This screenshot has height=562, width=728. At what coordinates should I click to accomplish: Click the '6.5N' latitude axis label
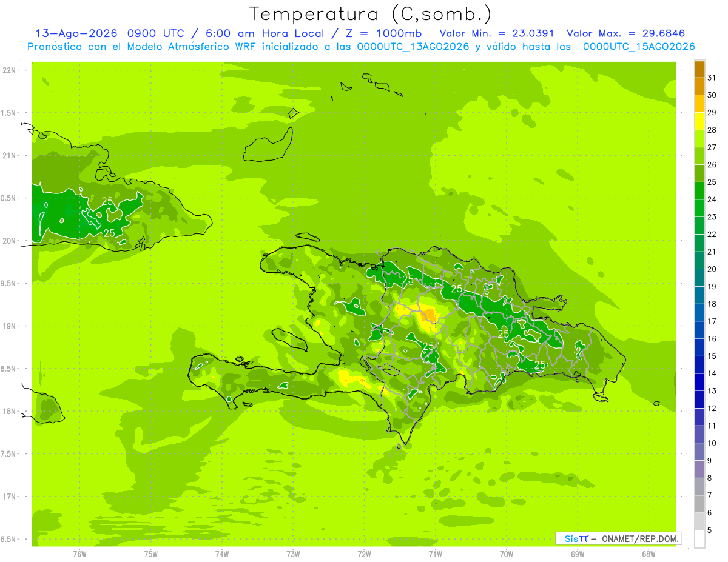click(9, 540)
